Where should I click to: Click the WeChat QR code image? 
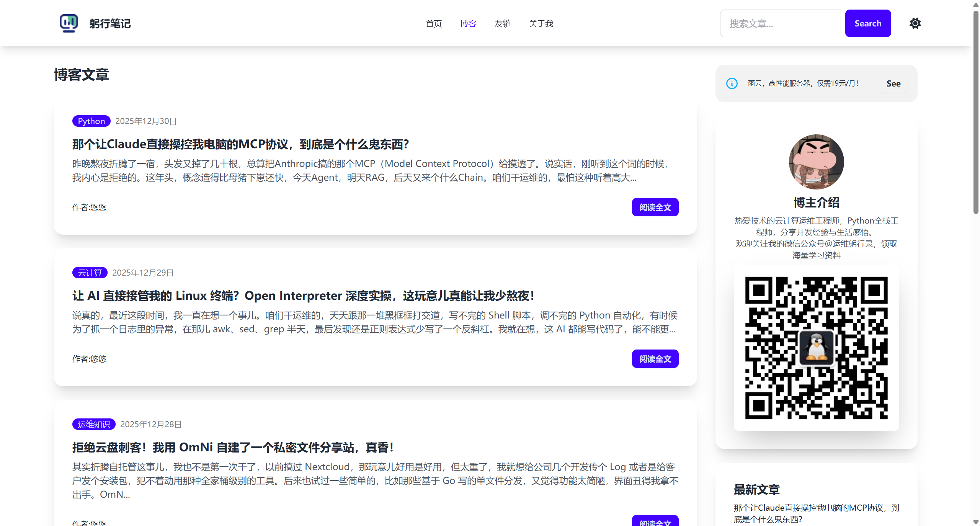816,348
